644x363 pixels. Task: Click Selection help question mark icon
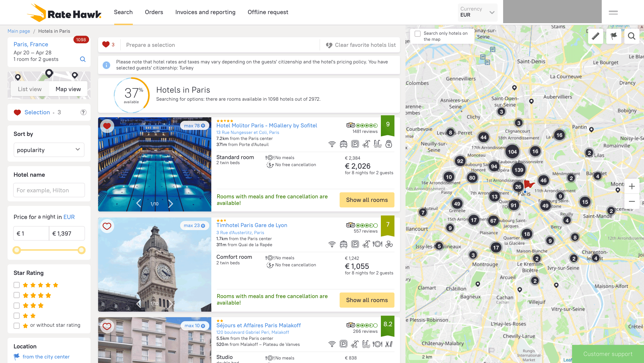click(x=83, y=113)
